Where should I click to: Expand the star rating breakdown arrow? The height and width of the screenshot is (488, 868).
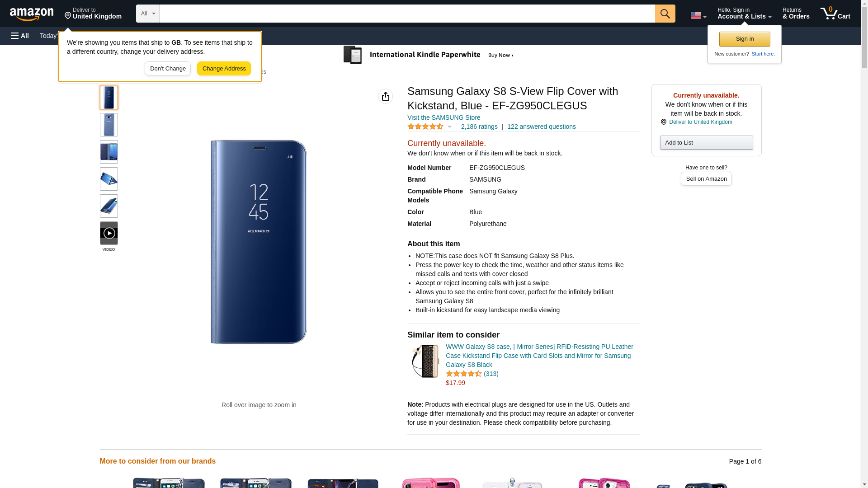(x=449, y=127)
